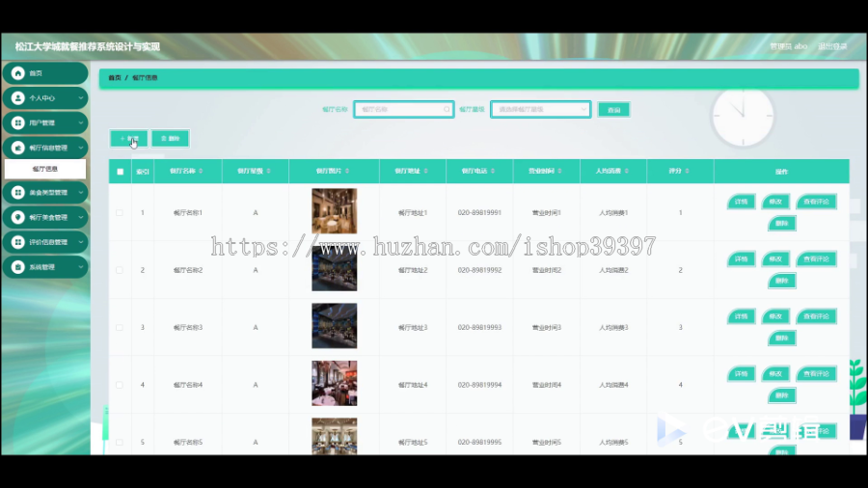Expand 餐厅美食管理 menu chevron

pyautogui.click(x=81, y=217)
